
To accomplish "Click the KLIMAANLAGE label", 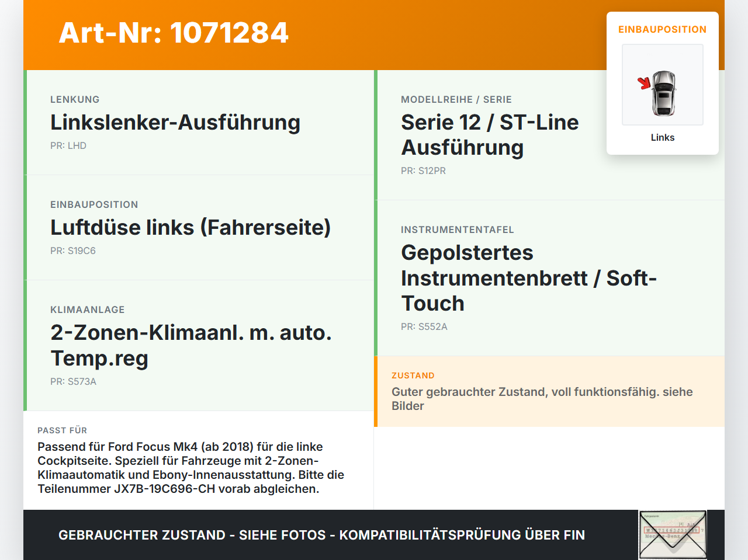I will tap(88, 309).
